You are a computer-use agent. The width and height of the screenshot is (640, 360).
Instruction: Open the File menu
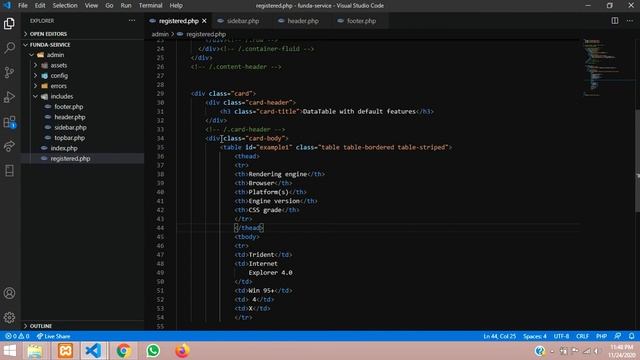tap(23, 6)
